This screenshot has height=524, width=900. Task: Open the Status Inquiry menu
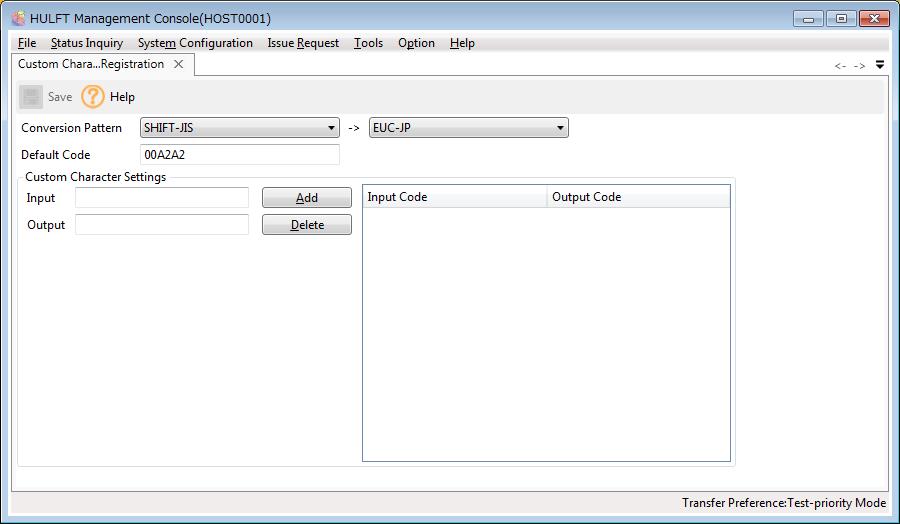click(x=87, y=43)
